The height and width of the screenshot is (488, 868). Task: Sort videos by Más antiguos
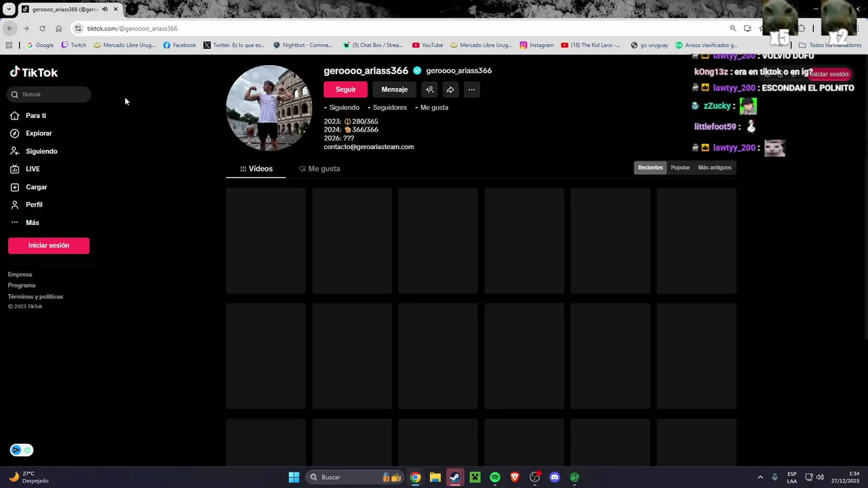coord(715,167)
